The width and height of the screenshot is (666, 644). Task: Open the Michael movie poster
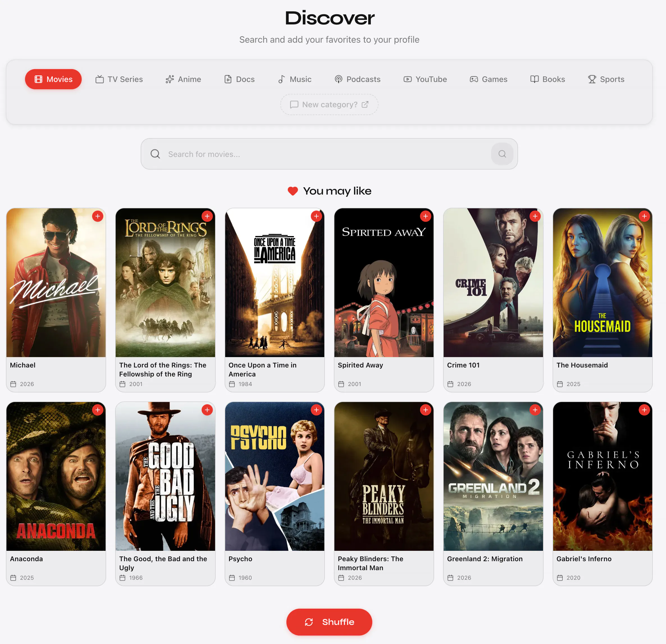tap(56, 283)
